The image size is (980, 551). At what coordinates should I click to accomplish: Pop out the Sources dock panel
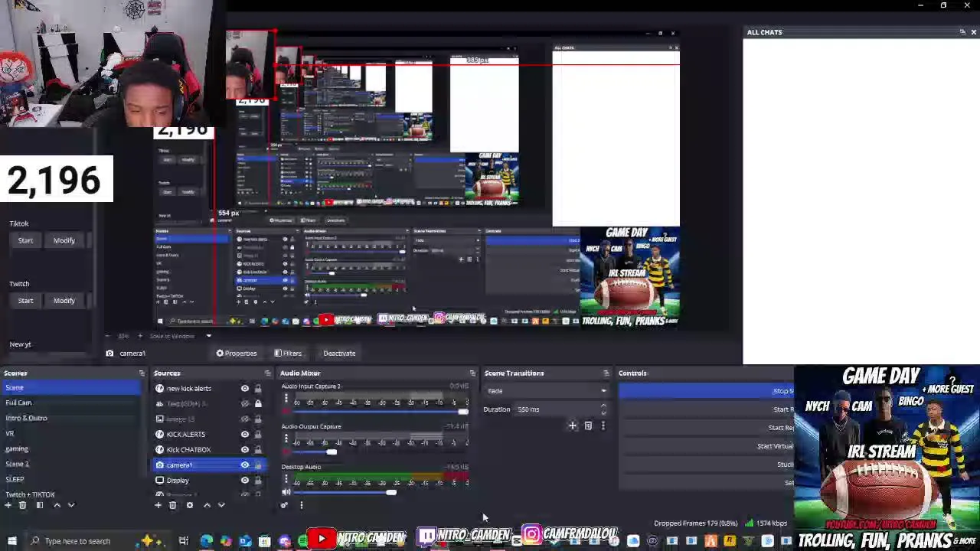267,373
